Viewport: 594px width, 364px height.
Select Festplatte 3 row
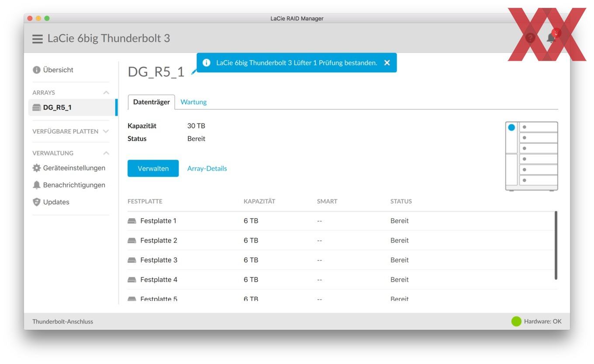coord(341,260)
